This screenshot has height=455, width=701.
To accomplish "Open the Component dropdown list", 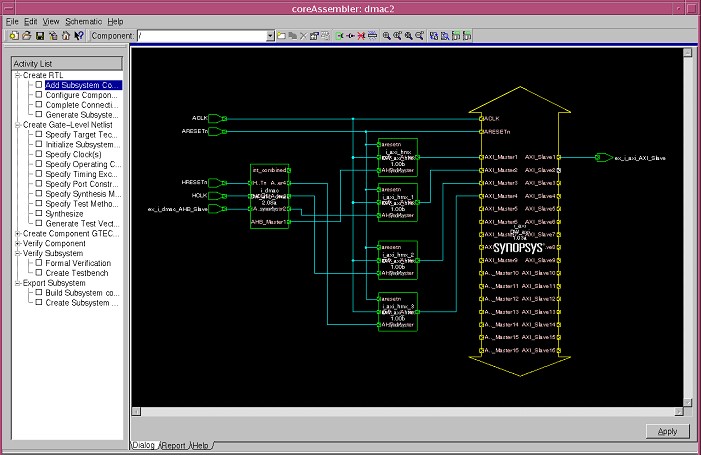I will [x=270, y=36].
